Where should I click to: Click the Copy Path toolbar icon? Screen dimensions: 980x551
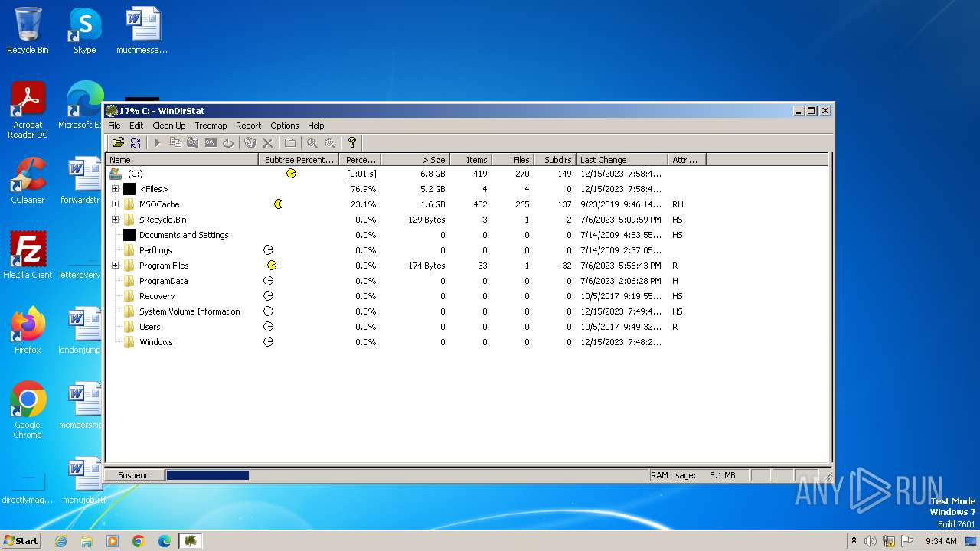click(175, 142)
